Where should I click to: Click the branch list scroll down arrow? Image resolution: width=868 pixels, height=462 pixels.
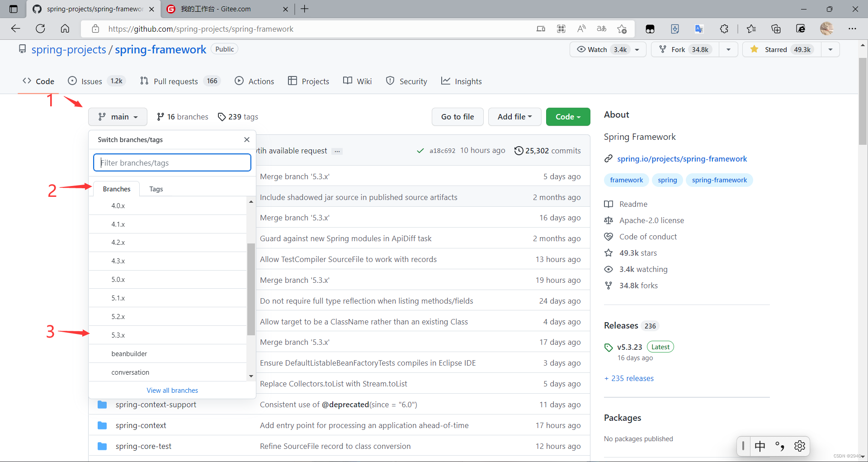[x=251, y=376]
